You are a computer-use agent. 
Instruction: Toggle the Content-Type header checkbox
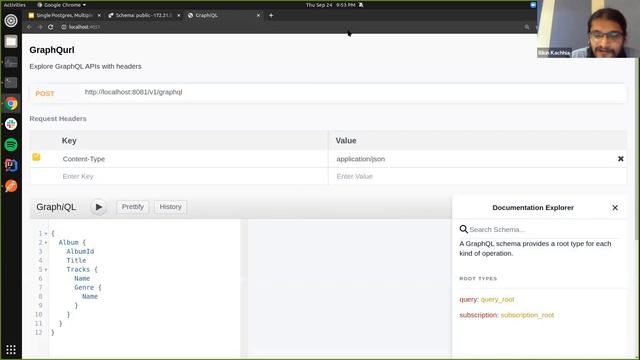[36, 157]
